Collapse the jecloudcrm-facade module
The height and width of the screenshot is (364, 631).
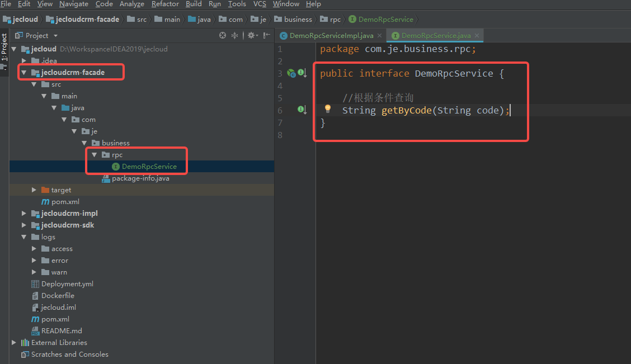pos(23,72)
